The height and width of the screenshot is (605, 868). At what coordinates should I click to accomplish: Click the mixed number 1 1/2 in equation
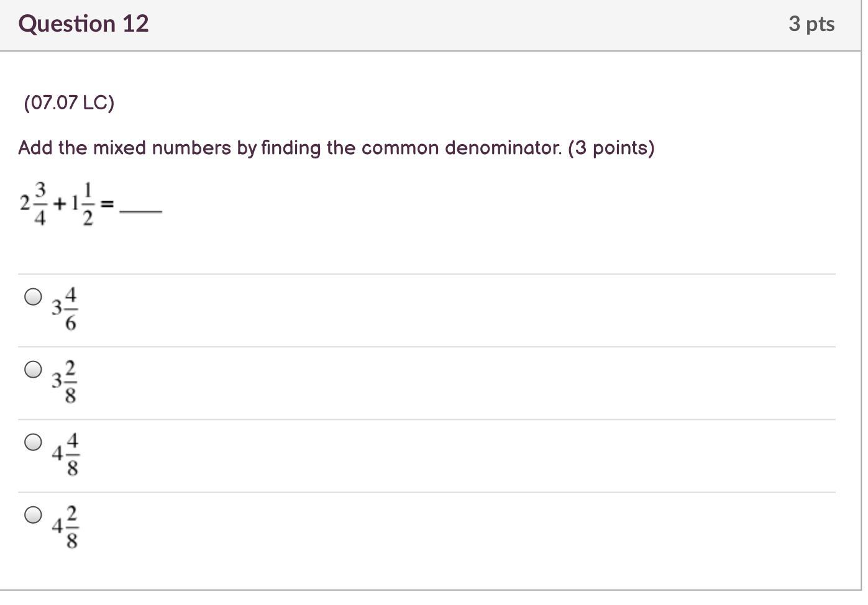point(83,203)
